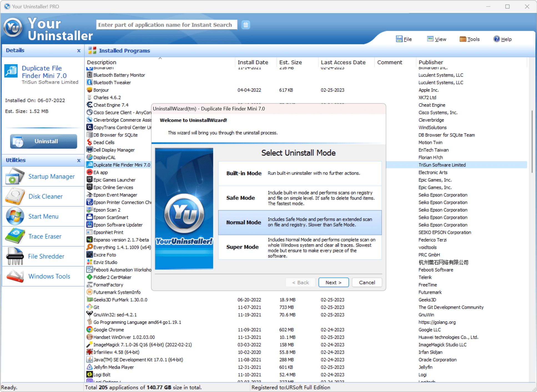Click the Start Menu utility icon

coord(14,216)
